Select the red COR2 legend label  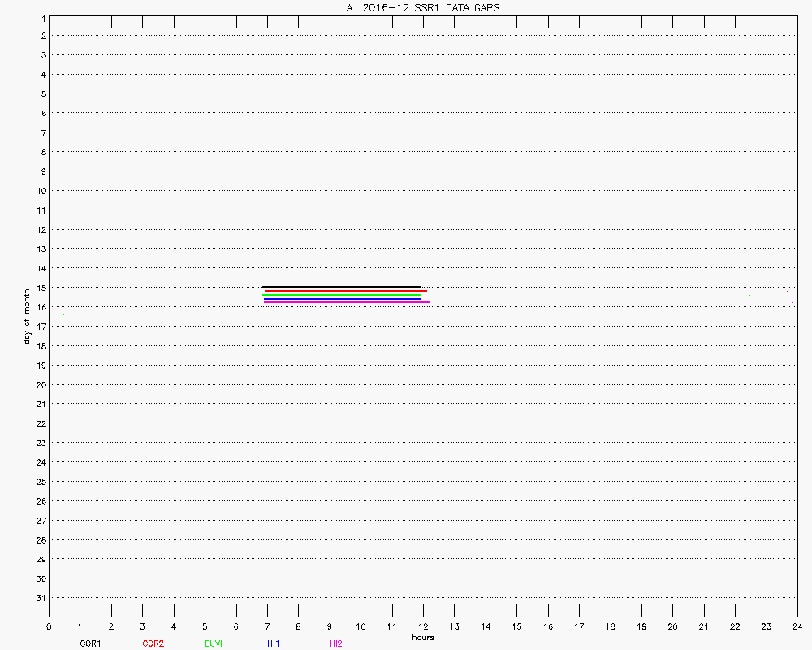(153, 643)
